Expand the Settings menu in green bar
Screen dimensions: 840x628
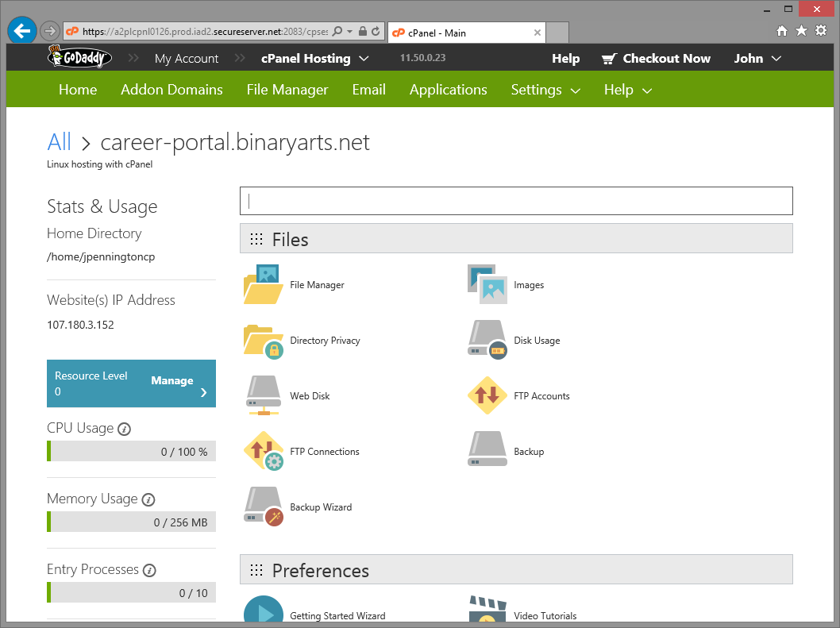click(x=545, y=90)
